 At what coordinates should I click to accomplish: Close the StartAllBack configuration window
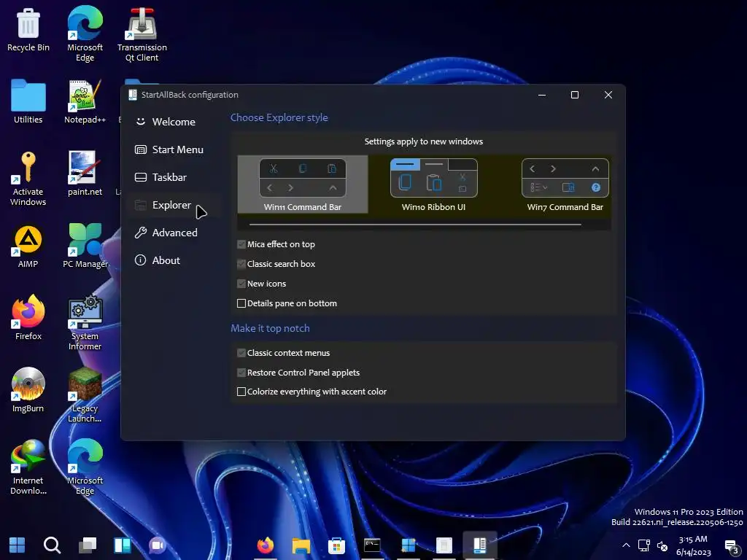608,95
